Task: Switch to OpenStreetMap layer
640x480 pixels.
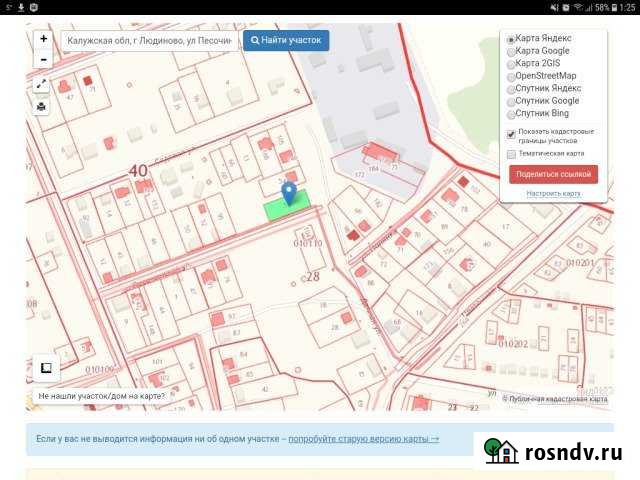Action: click(x=512, y=76)
